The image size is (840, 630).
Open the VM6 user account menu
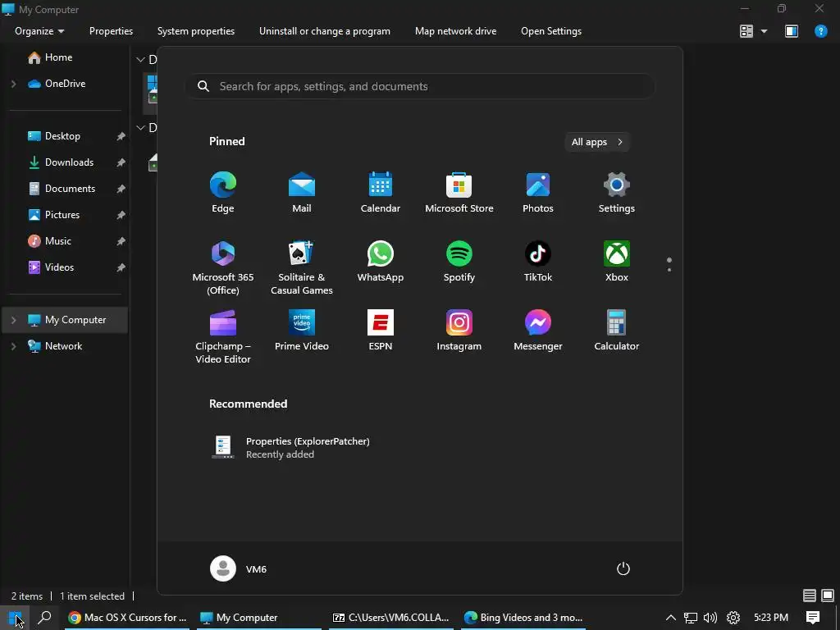tap(239, 568)
